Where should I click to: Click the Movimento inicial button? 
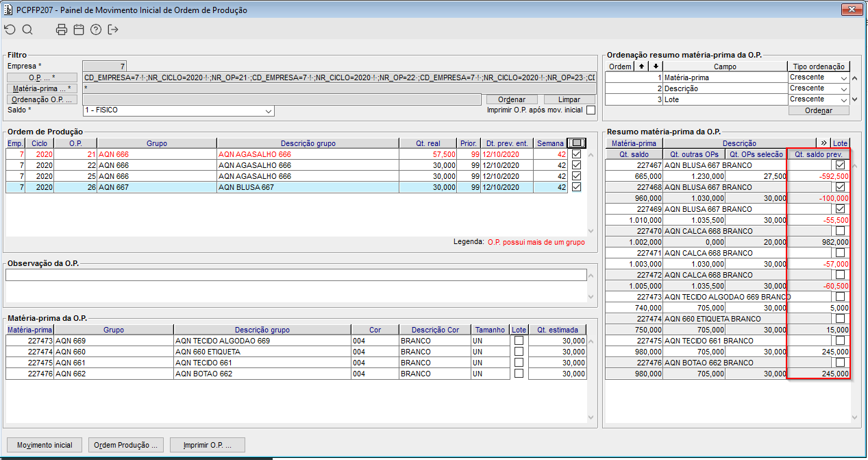[x=45, y=445]
